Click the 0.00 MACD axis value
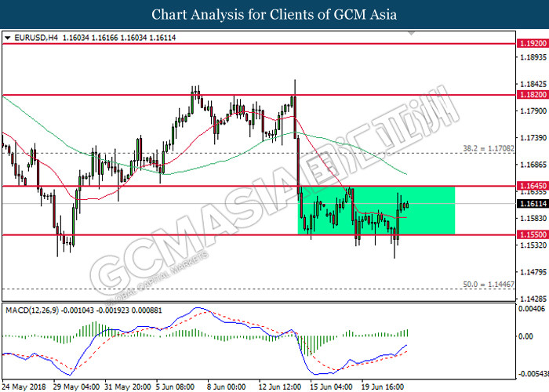 (525, 336)
